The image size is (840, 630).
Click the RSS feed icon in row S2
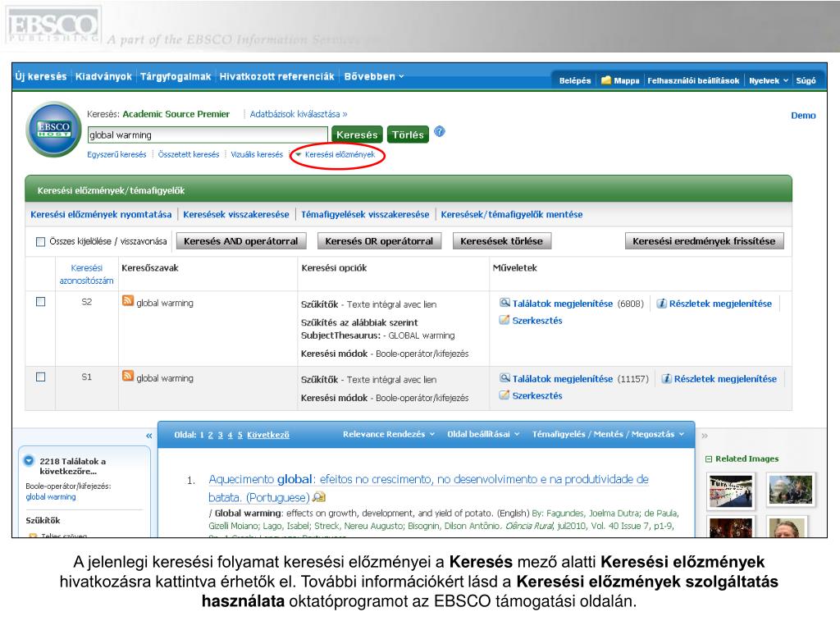(x=127, y=300)
